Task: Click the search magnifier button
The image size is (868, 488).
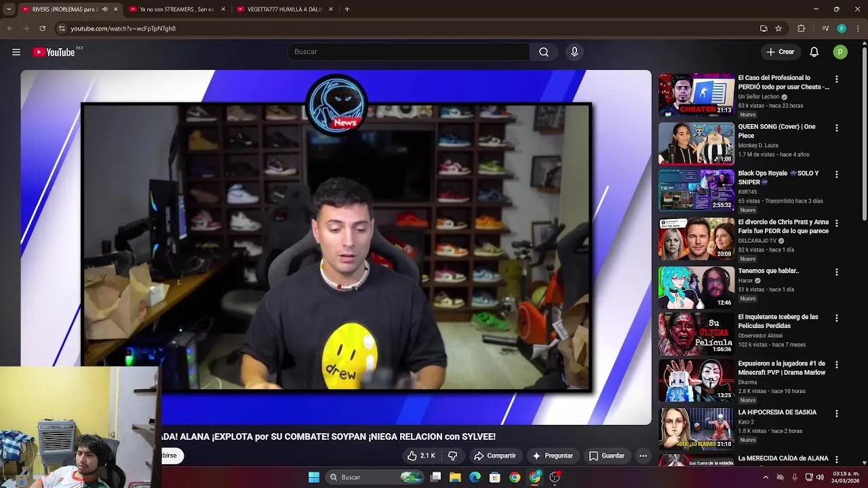Action: pyautogui.click(x=544, y=52)
